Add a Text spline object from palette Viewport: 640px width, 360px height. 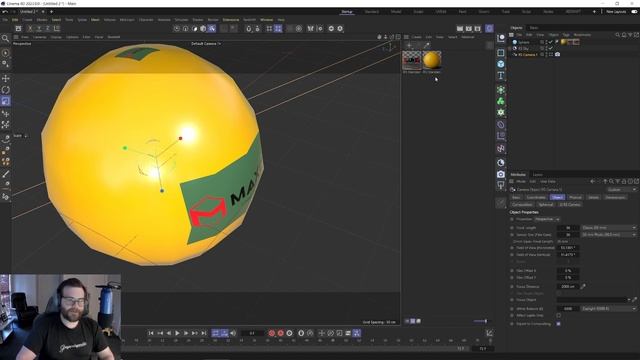pyautogui.click(x=501, y=76)
